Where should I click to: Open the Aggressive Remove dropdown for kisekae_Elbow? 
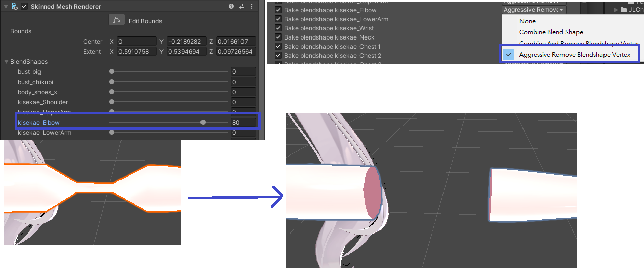tap(534, 10)
